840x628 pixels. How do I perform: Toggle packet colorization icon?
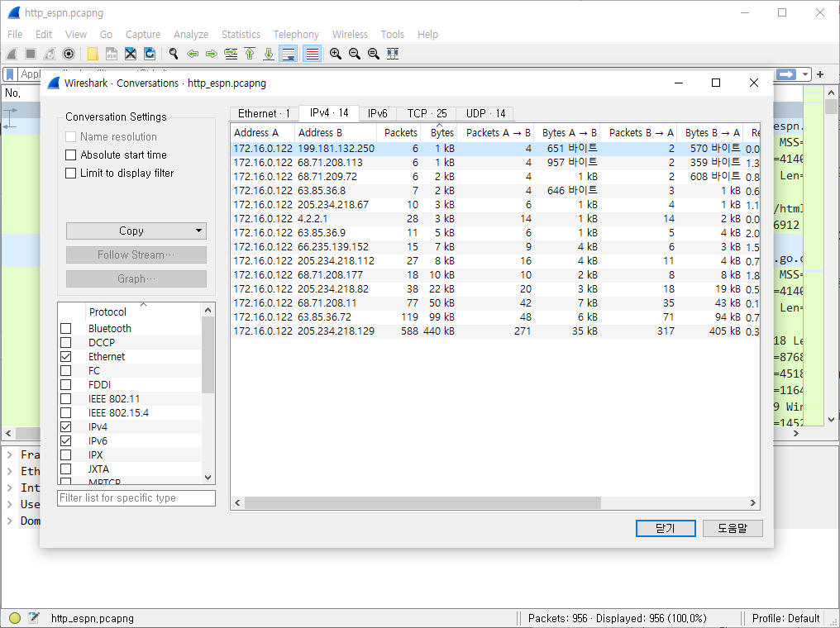tap(312, 54)
